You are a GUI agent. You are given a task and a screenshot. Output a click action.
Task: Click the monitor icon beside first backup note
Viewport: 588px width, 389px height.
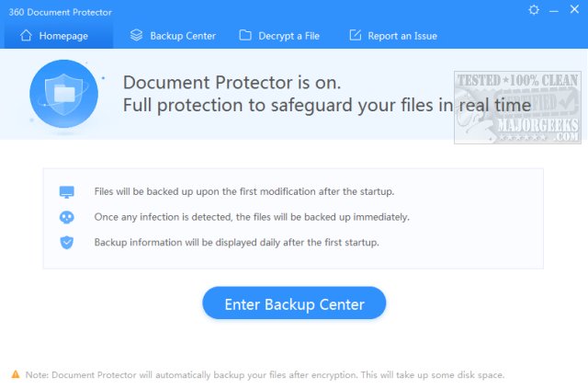pos(66,192)
